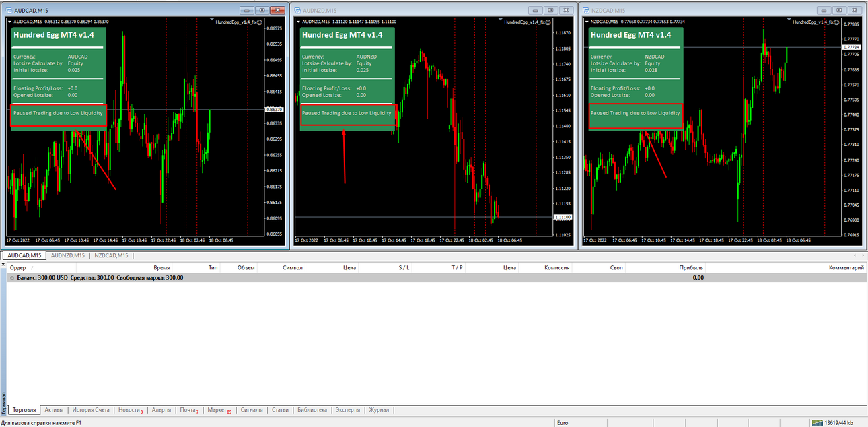Click the 1.11100 current price label on AUDNZD

point(563,217)
